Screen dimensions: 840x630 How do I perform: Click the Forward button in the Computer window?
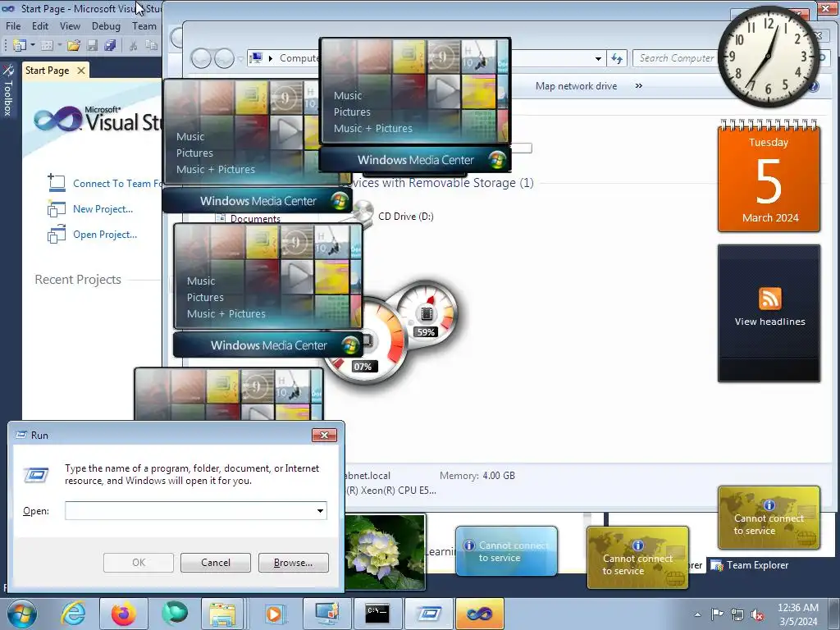click(x=224, y=58)
